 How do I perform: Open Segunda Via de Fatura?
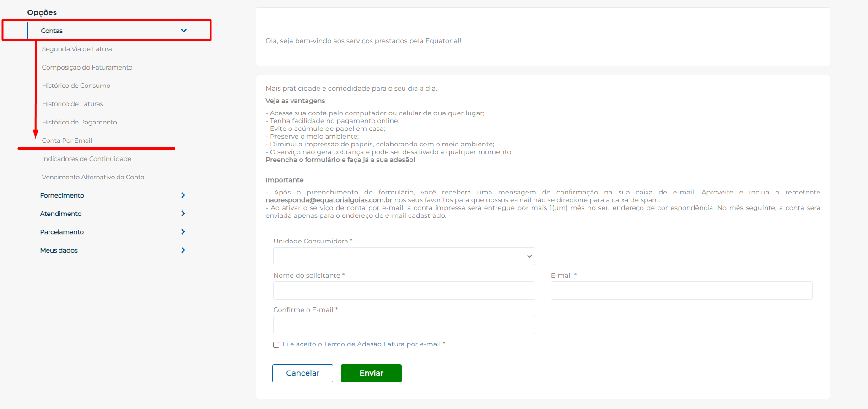pos(77,49)
